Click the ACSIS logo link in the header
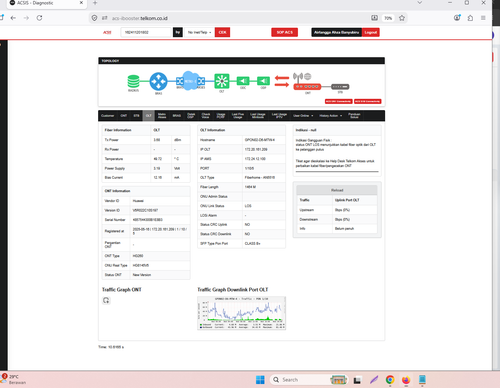Viewport: 500px width, 388px height. point(107,32)
